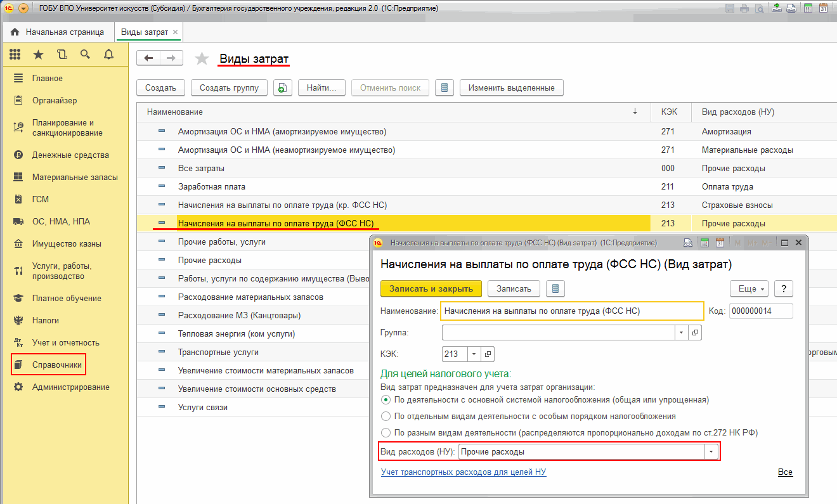837x504 pixels.
Task: Click the Найти... button
Action: pyautogui.click(x=321, y=88)
